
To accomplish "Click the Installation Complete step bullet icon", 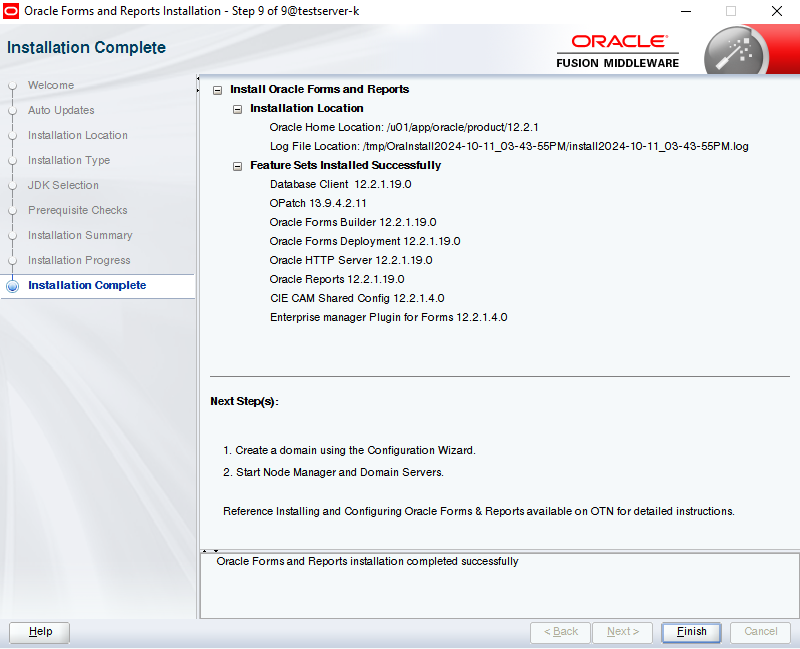I will pyautogui.click(x=13, y=286).
